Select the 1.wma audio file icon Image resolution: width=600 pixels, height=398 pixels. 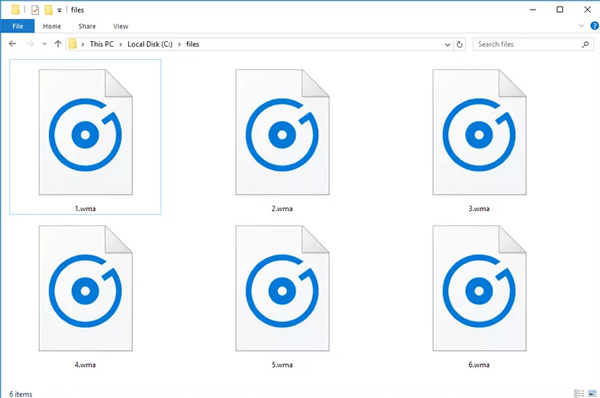pos(86,132)
